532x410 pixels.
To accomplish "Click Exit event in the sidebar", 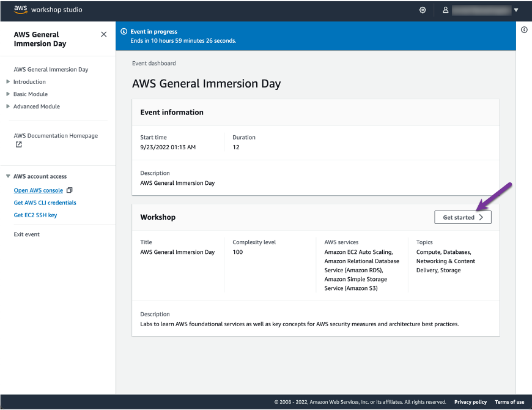I will tap(26, 234).
